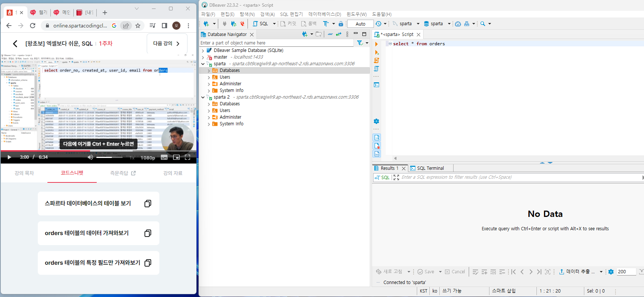Screen dimensions: 644x297
Task: Click the 다음 강의 button
Action: tap(167, 43)
